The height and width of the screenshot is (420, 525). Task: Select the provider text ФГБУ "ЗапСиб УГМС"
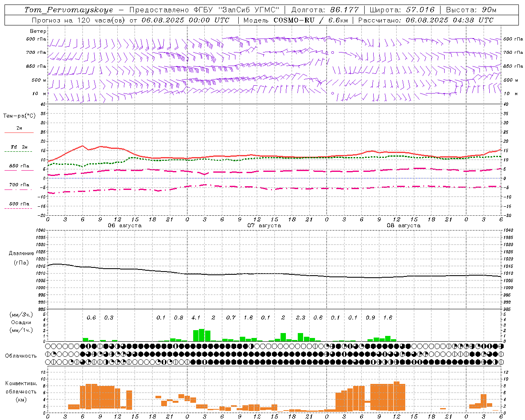click(236, 10)
